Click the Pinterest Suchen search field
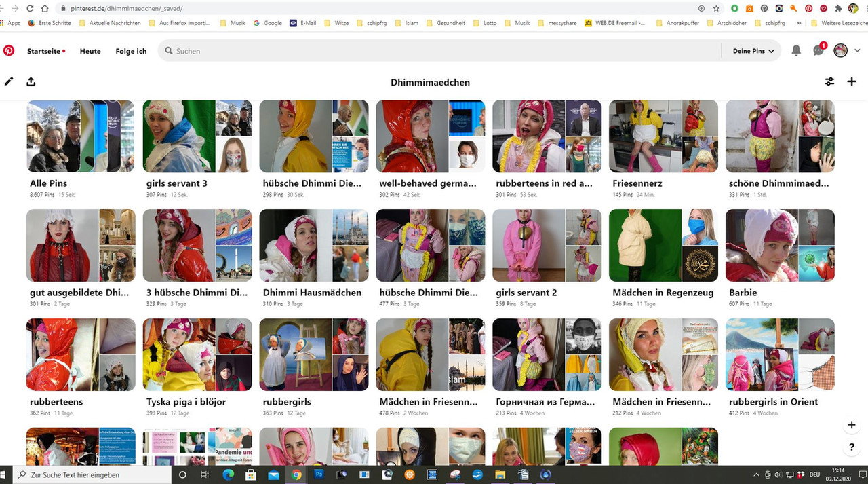Image resolution: width=868 pixels, height=484 pixels. [439, 51]
